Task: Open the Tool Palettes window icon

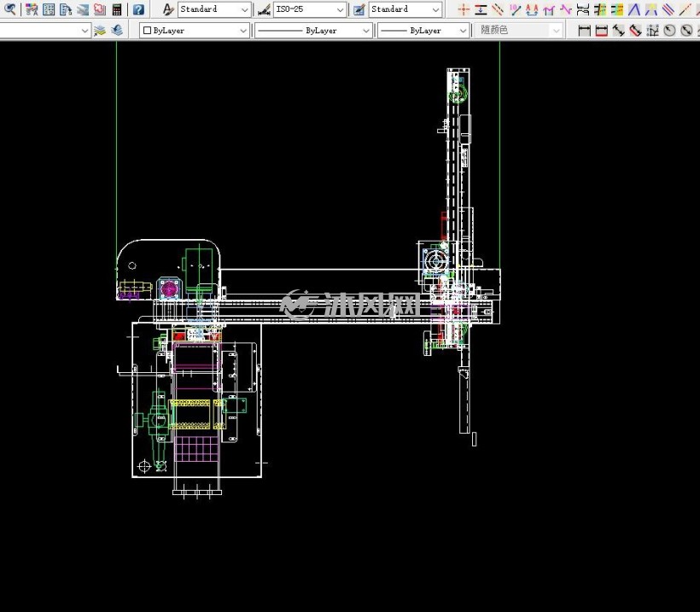Action: point(66,9)
